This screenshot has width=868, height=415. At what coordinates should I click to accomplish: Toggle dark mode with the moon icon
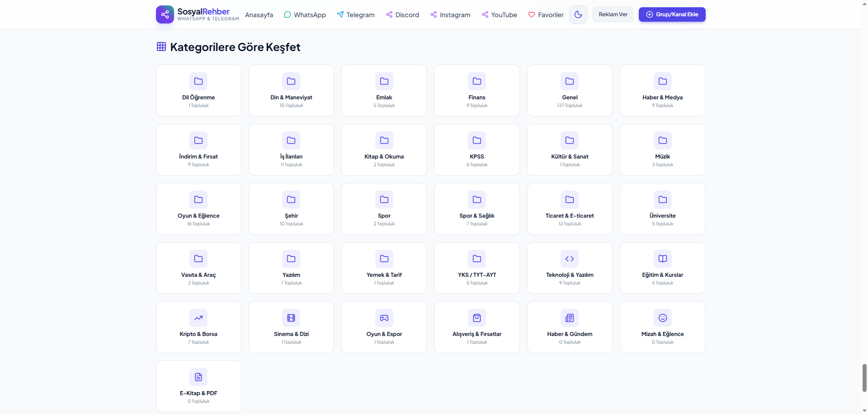578,14
